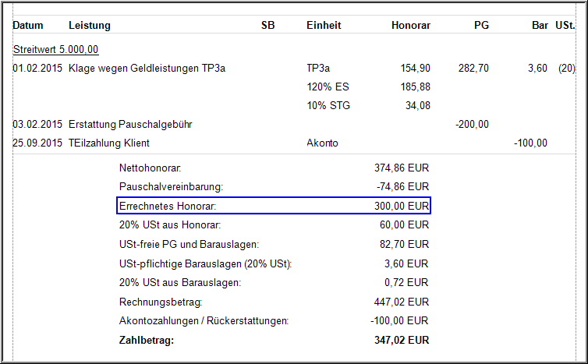Select the 120% ES unit line
The width and height of the screenshot is (588, 364).
tap(326, 87)
